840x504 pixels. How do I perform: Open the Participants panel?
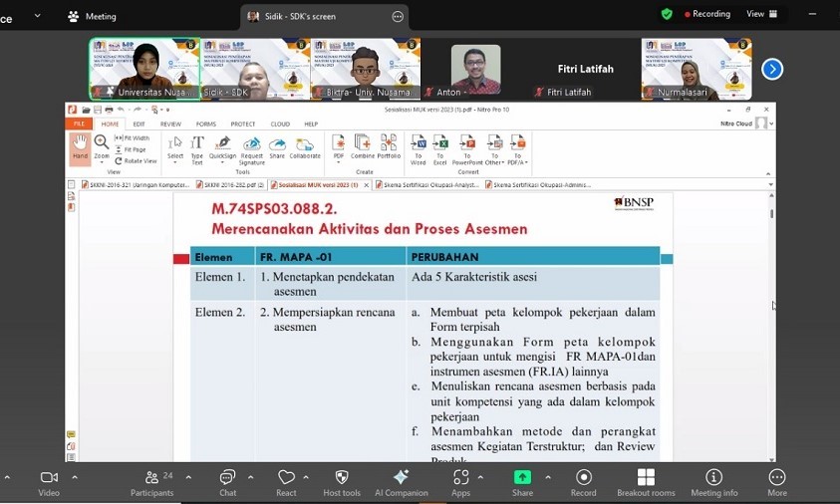[152, 483]
